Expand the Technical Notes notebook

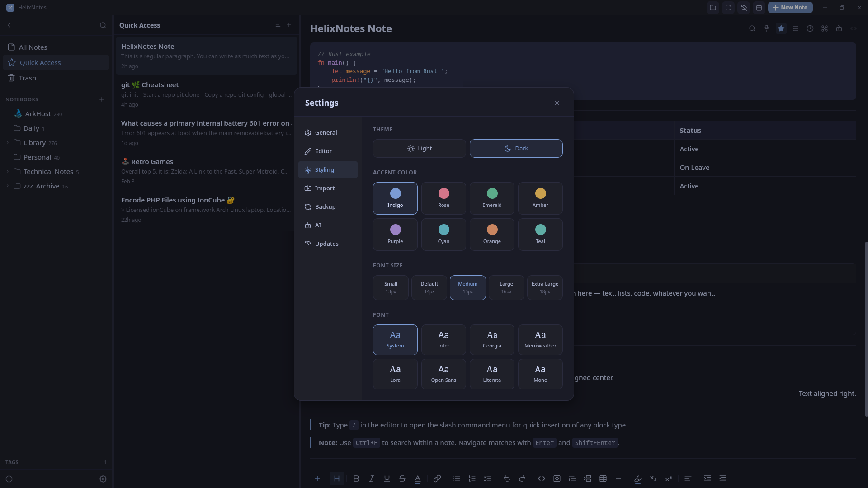click(7, 171)
